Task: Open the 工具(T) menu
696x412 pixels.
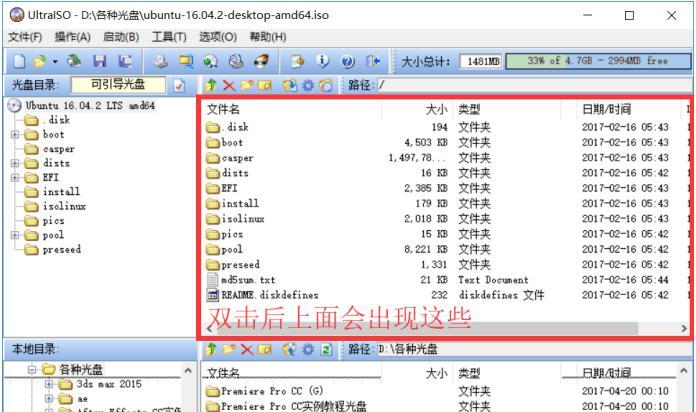Action: (169, 37)
